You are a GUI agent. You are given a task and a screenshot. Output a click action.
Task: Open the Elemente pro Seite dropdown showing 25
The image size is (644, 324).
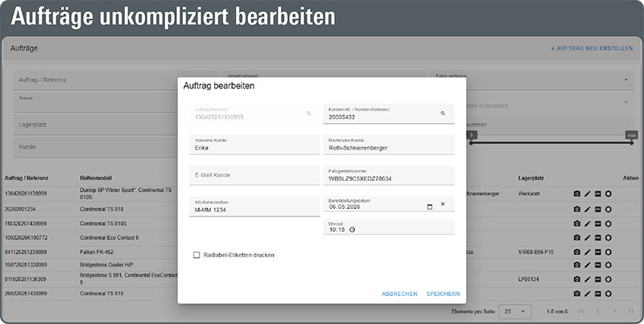pos(515,312)
